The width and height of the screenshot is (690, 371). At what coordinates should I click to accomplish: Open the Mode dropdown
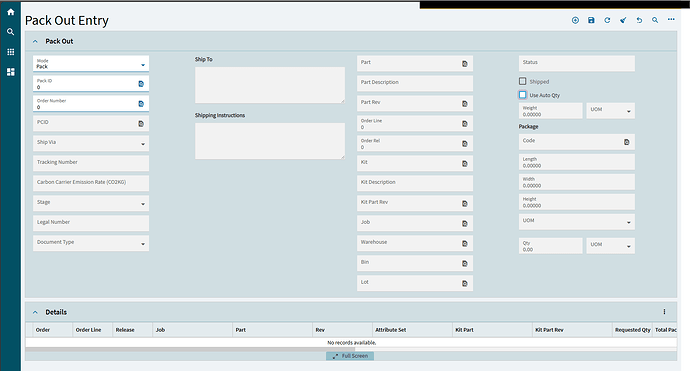(91, 64)
